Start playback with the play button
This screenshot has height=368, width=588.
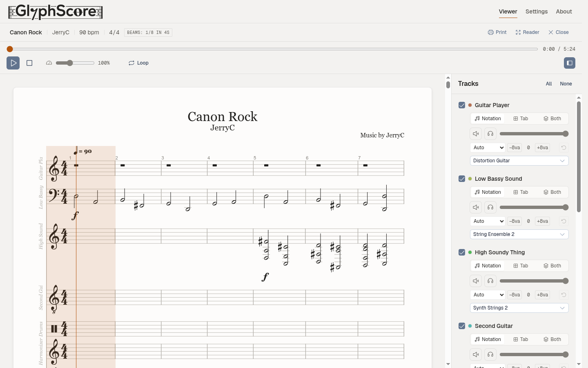[13, 63]
